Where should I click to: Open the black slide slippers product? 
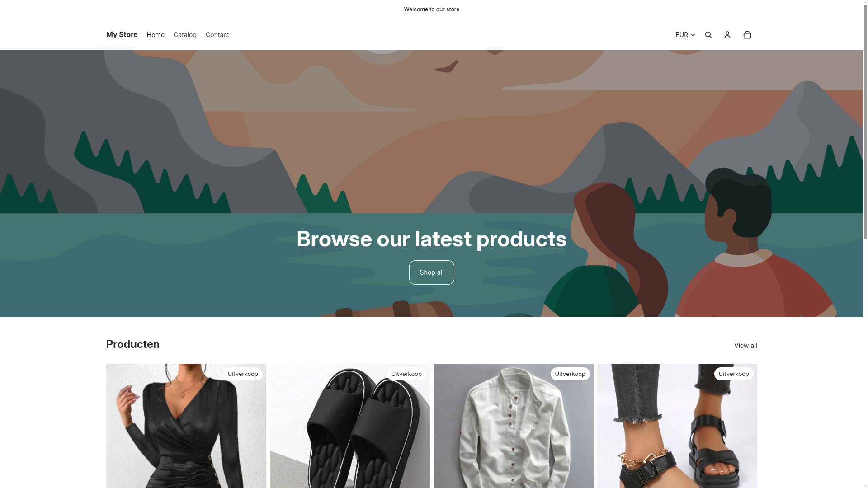(x=350, y=426)
